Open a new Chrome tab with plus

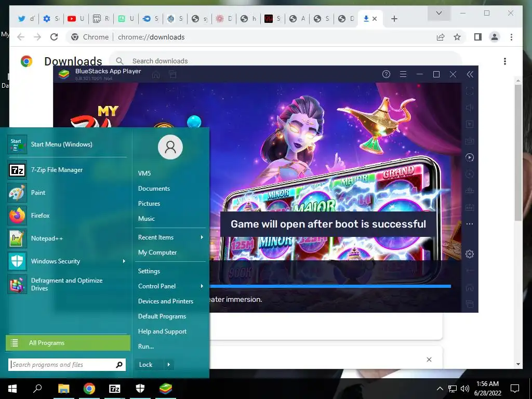[x=394, y=19]
